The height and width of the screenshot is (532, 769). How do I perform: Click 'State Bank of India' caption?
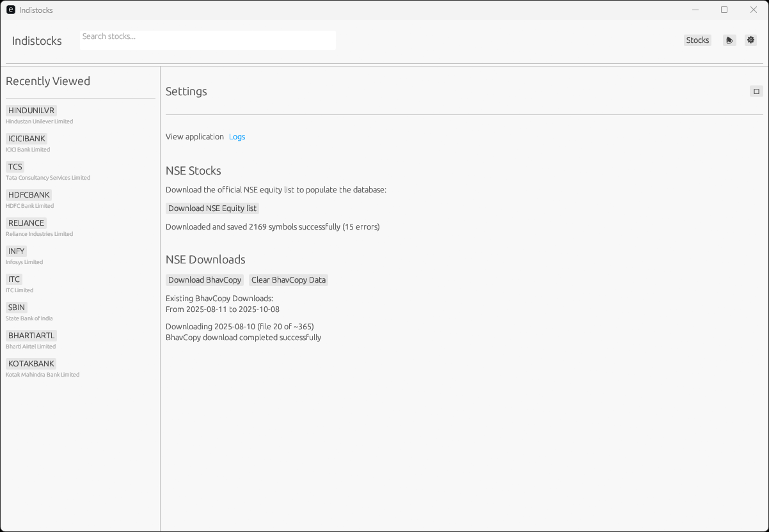pos(29,318)
